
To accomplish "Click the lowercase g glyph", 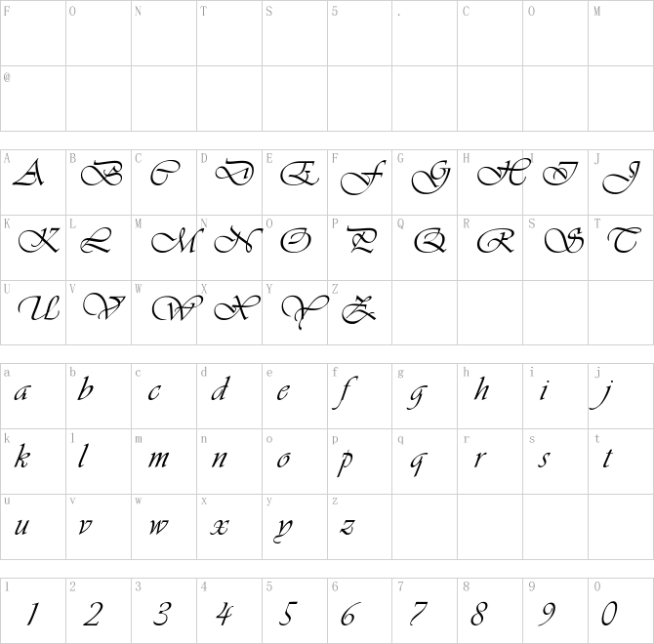I will [x=416, y=394].
